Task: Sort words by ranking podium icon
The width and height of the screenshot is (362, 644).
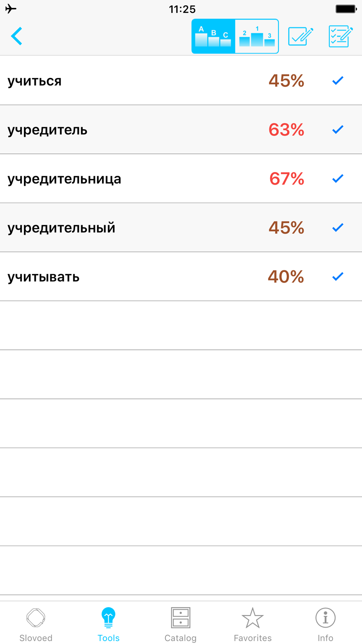Action: 257,36
